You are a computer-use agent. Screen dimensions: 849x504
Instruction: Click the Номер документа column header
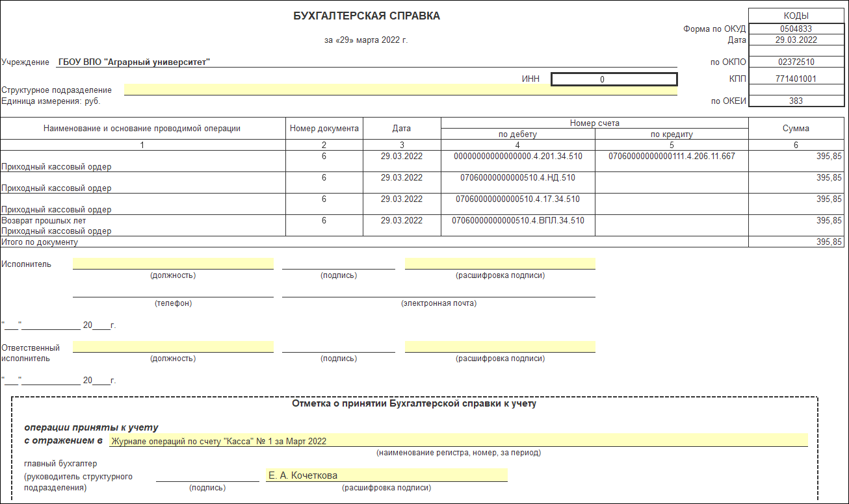click(324, 129)
